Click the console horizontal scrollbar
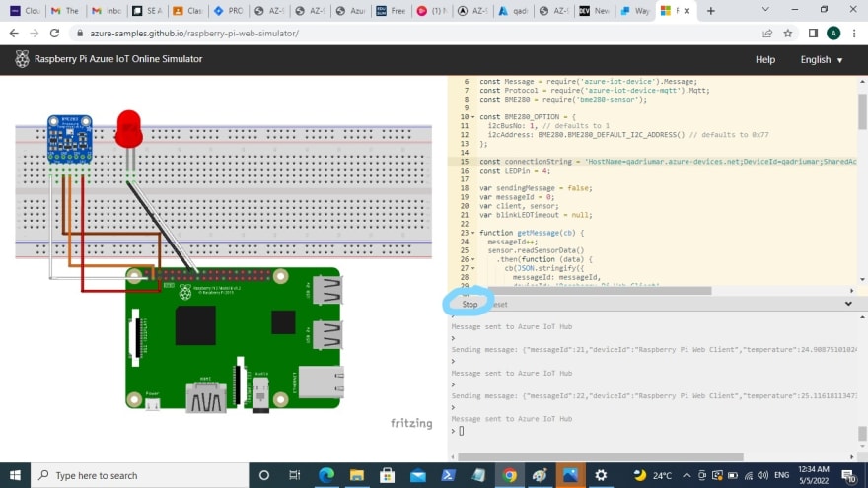 [x=601, y=457]
